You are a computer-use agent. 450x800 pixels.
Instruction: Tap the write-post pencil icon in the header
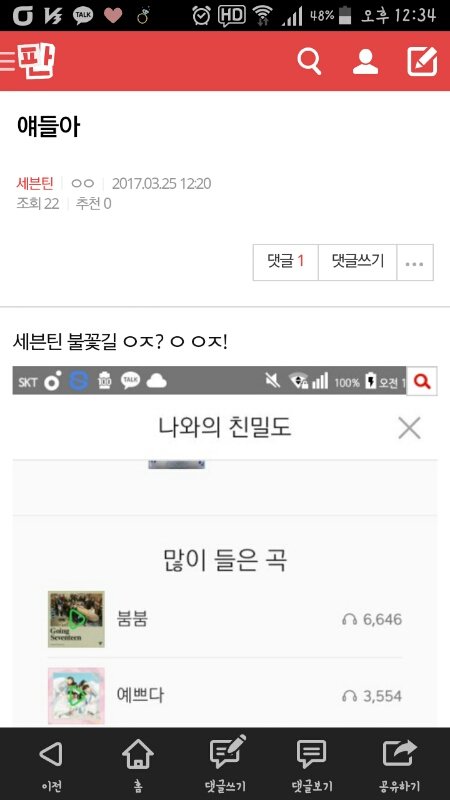422,61
